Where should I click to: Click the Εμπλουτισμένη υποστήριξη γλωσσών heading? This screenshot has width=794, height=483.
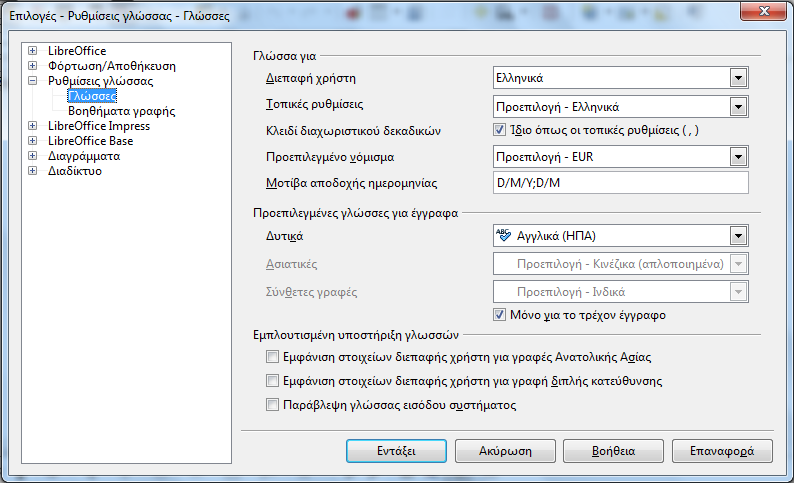point(356,335)
